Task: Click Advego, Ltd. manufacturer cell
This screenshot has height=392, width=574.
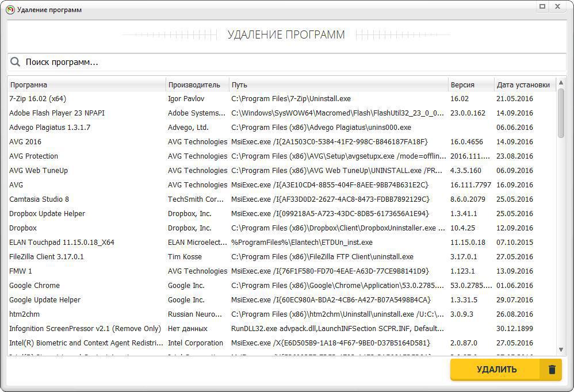Action: [x=188, y=127]
